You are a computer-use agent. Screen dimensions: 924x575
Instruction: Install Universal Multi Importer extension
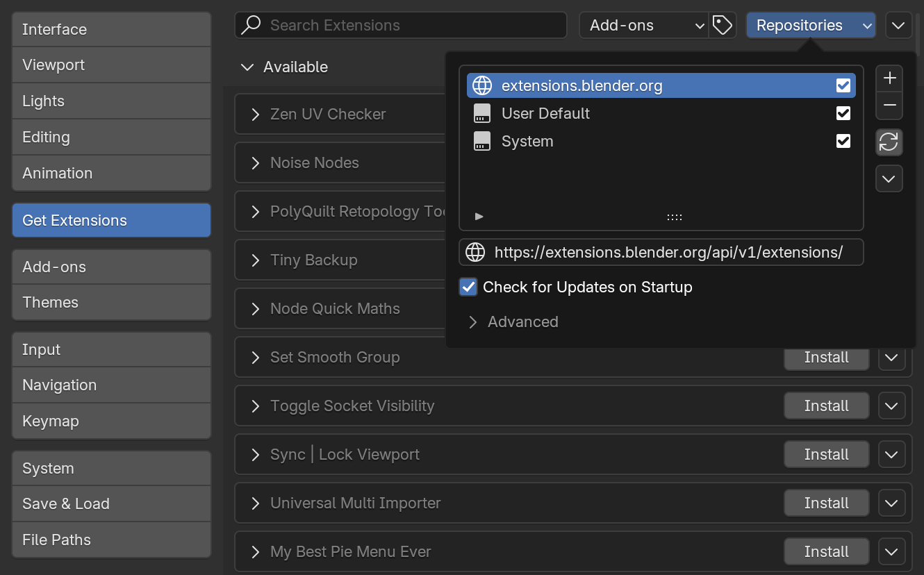click(x=827, y=503)
